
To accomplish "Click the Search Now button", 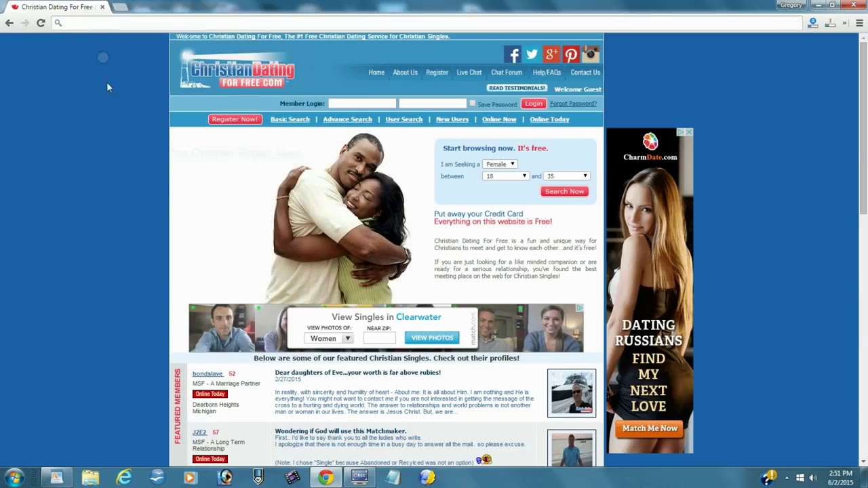I will (x=564, y=191).
